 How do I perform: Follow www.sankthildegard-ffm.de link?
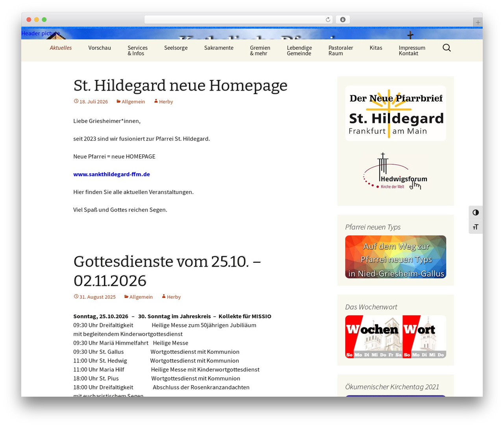point(111,174)
